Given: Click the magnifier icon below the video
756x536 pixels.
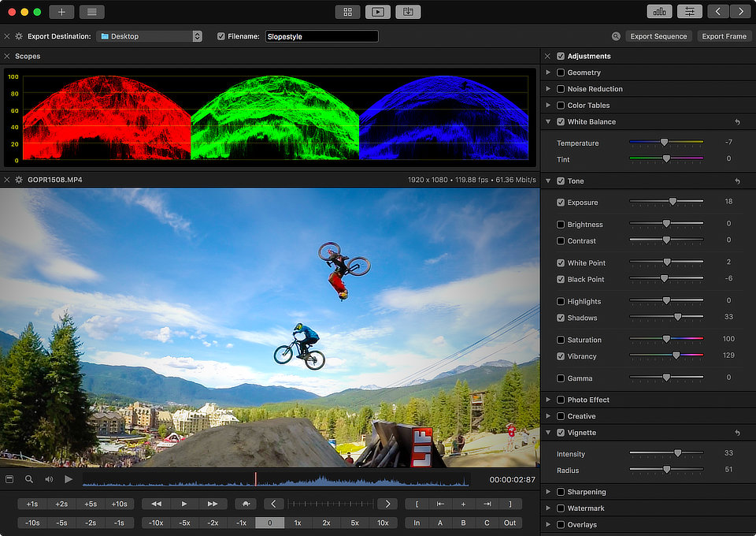Looking at the screenshot, I should click(x=29, y=479).
